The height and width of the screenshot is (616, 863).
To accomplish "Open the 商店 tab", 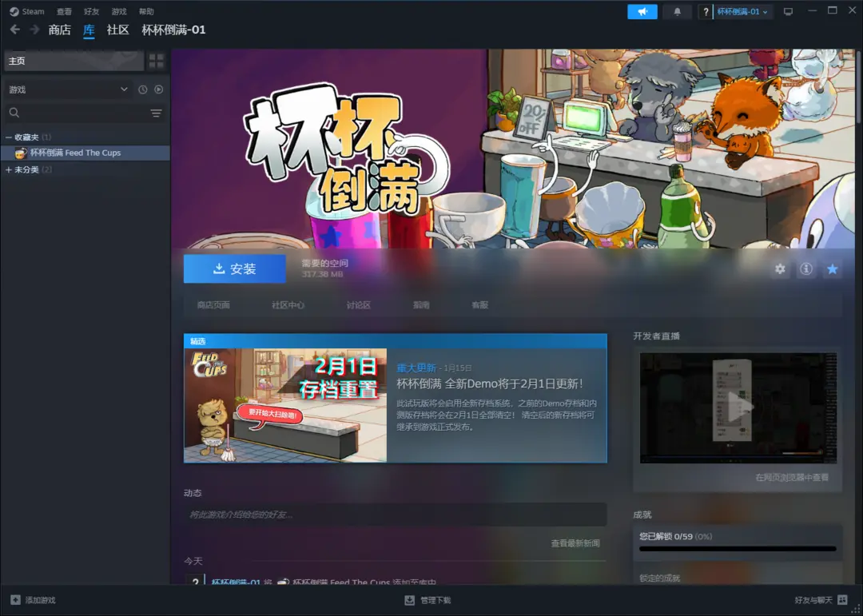I will point(59,30).
